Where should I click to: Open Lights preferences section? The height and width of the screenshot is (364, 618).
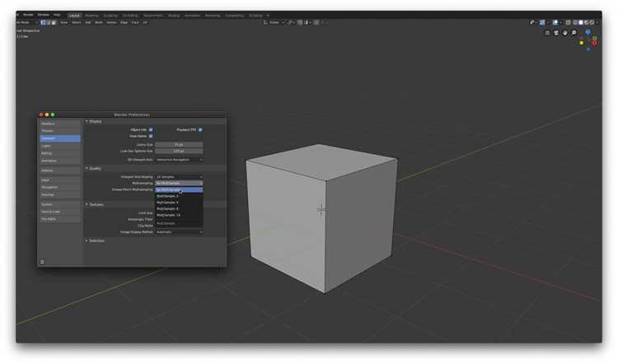(x=60, y=146)
